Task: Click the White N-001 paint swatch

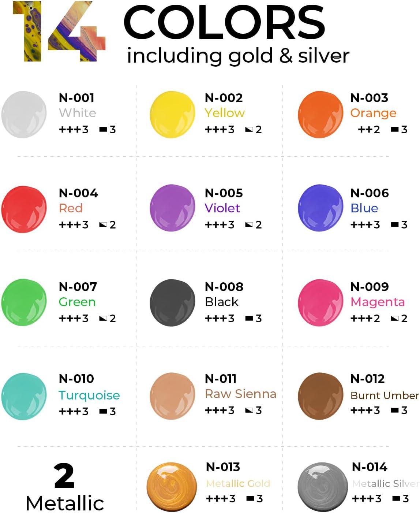Action: click(x=24, y=115)
